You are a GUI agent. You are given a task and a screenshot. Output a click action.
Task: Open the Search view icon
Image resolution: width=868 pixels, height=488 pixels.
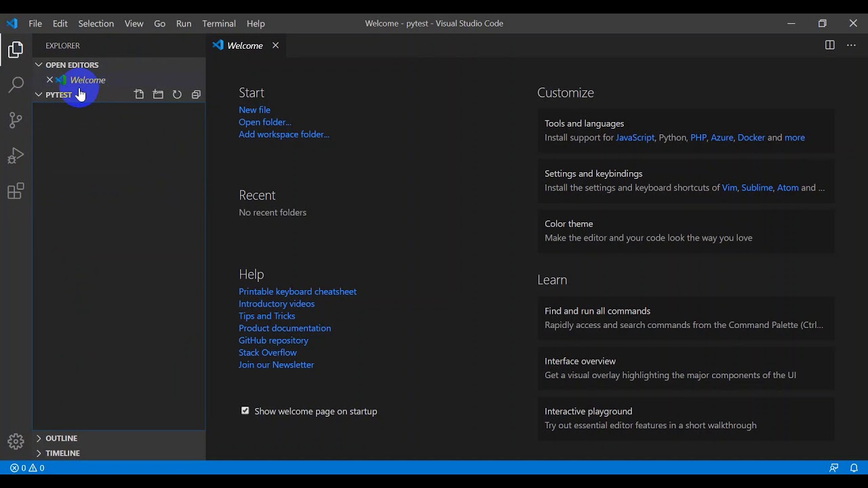(x=16, y=85)
